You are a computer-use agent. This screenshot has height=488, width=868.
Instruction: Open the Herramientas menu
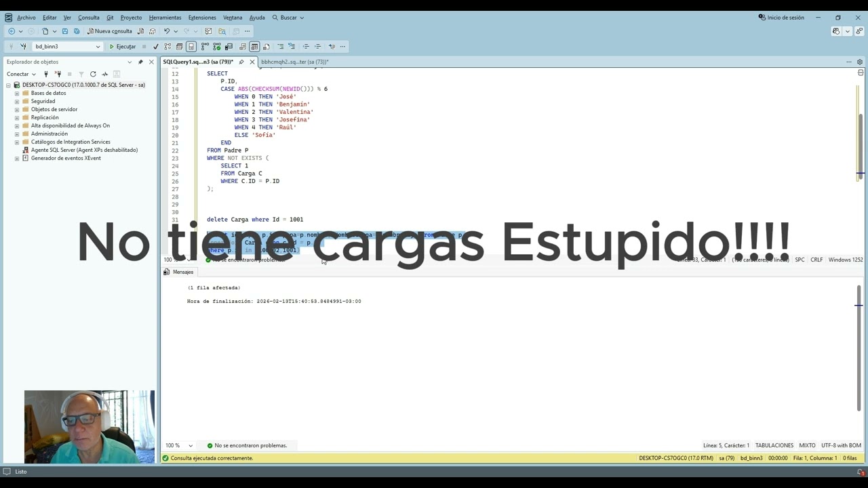165,18
